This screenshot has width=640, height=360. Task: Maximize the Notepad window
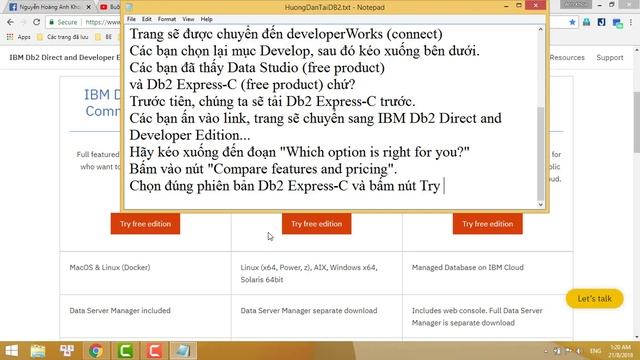coord(519,5)
